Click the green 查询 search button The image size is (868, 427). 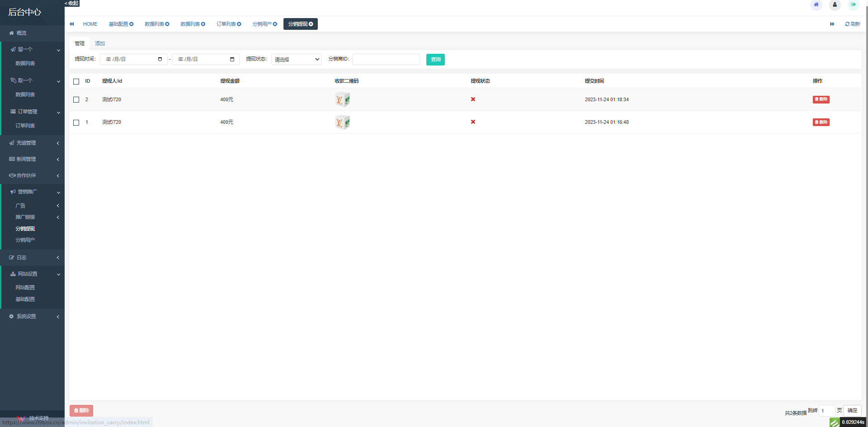point(435,60)
